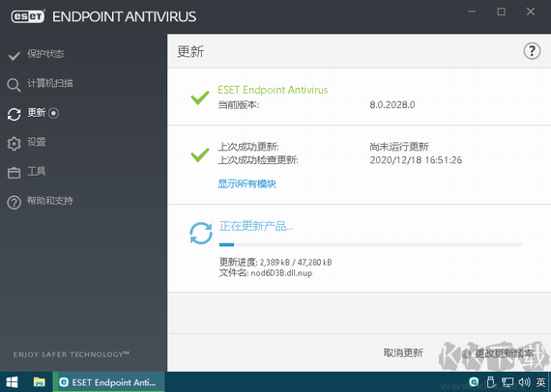Click the tools briefcase icon
Viewport: 551px width, 392px height.
click(x=14, y=173)
